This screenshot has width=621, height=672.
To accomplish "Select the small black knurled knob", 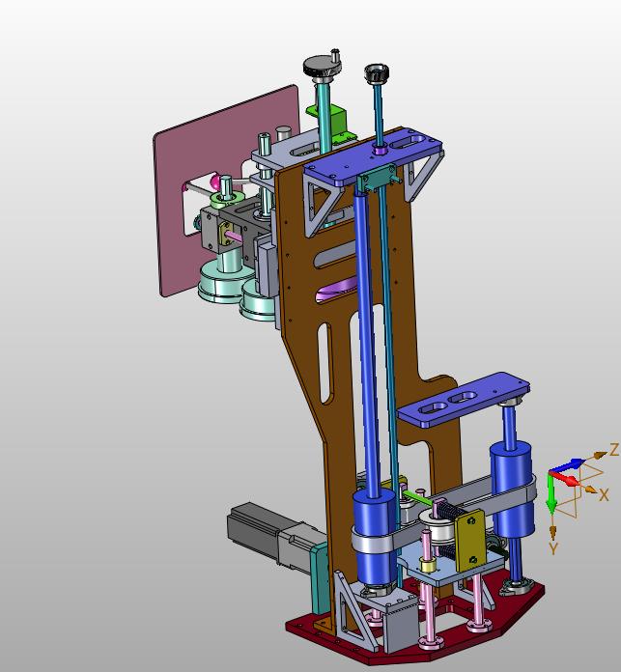I will [378, 72].
